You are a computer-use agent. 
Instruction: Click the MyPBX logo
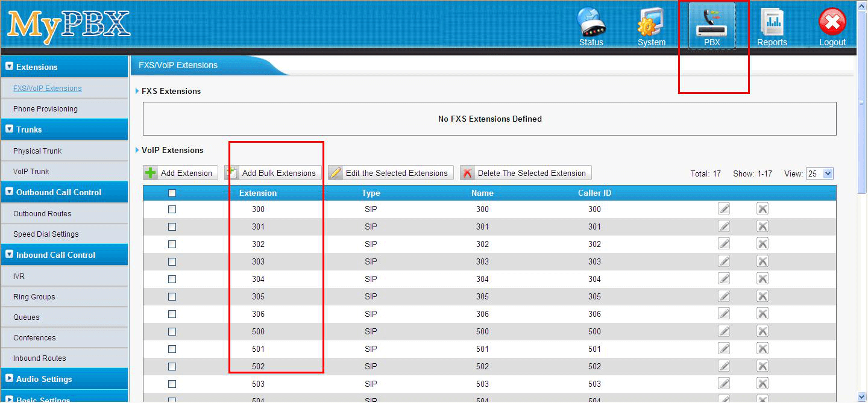coord(69,25)
